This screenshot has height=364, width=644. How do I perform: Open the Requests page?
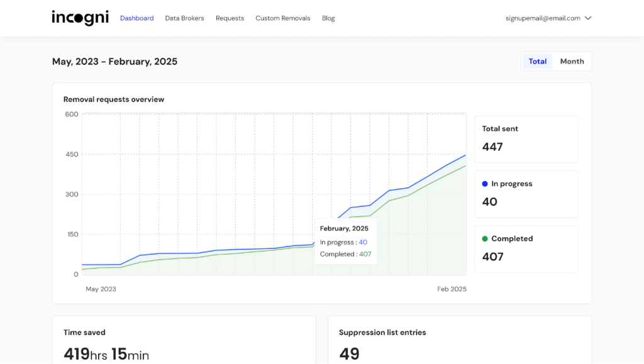click(230, 18)
